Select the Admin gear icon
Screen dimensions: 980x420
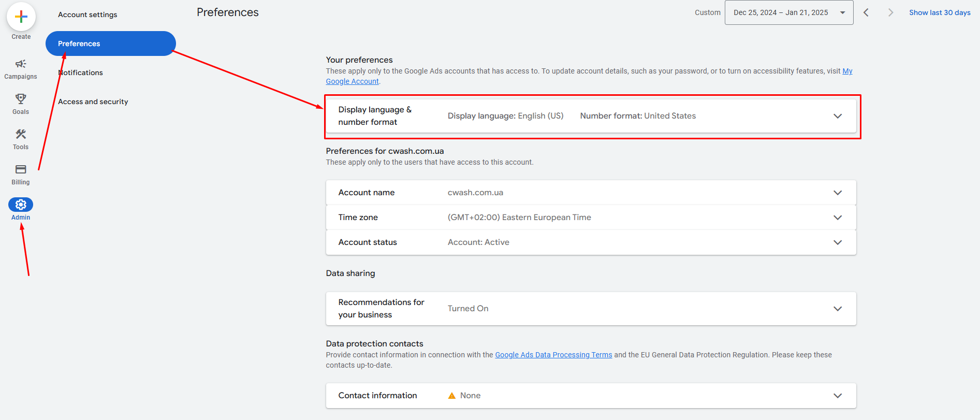[21, 205]
